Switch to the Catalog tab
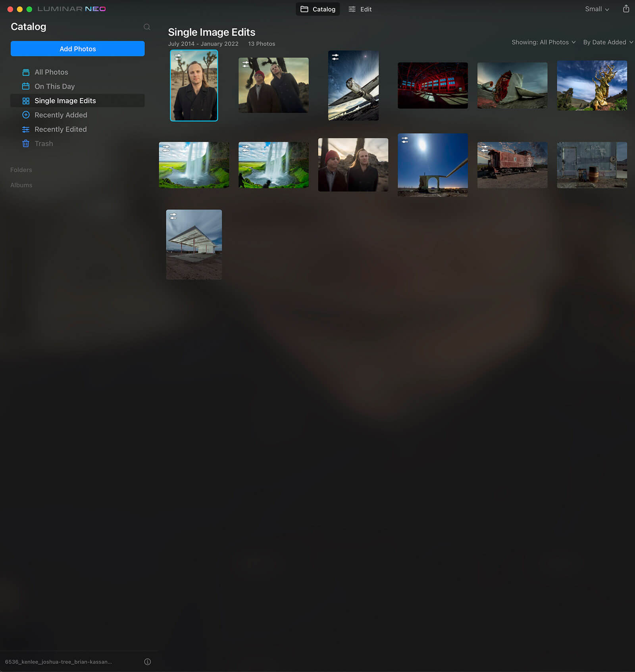The width and height of the screenshot is (635, 672). pyautogui.click(x=318, y=9)
